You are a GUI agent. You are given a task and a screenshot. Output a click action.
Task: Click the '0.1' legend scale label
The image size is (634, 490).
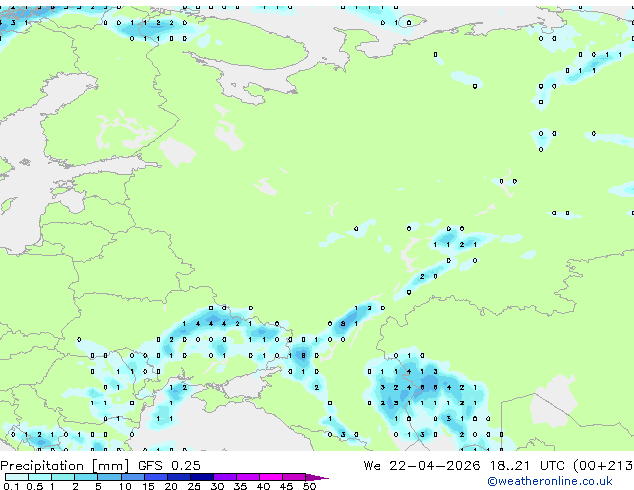pyautogui.click(x=11, y=486)
